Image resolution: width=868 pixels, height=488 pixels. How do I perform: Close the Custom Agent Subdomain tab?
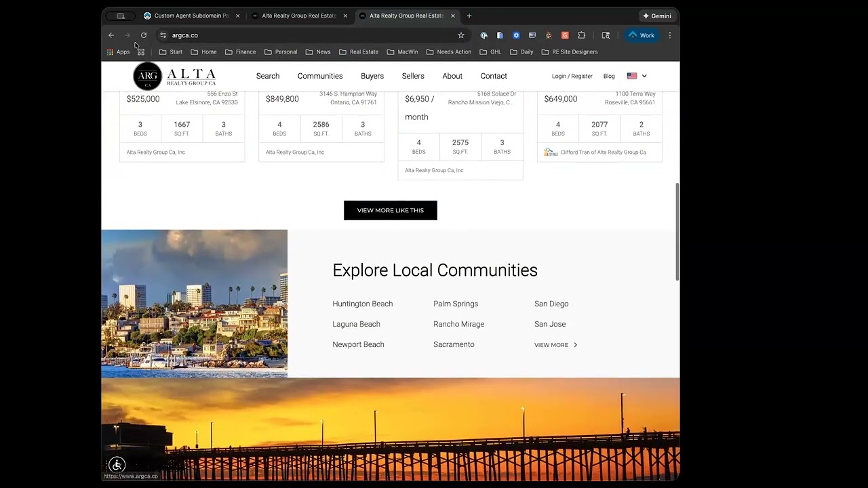(238, 16)
